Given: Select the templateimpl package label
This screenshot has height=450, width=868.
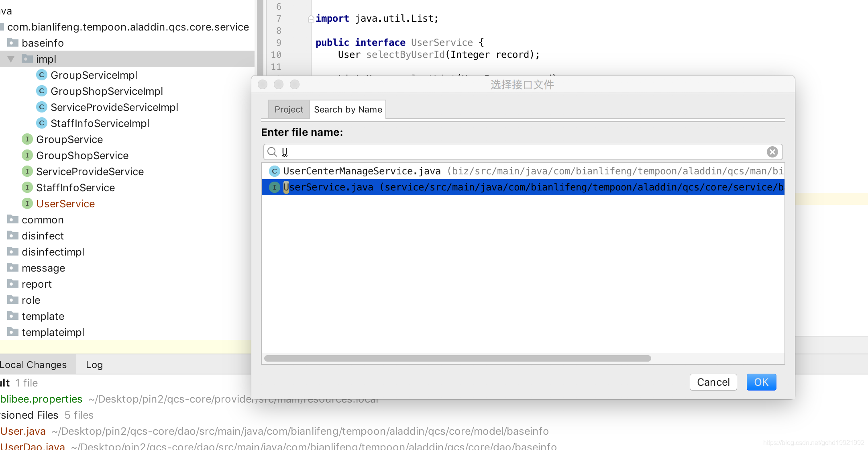Looking at the screenshot, I should point(53,332).
